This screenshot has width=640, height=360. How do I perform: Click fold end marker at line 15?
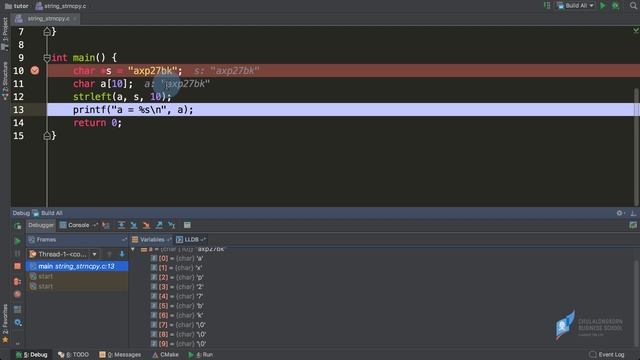[47, 136]
